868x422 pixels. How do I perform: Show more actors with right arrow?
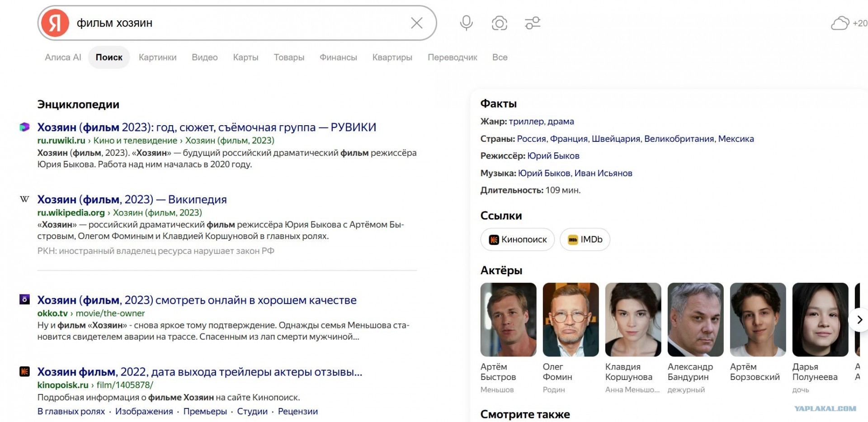point(859,320)
